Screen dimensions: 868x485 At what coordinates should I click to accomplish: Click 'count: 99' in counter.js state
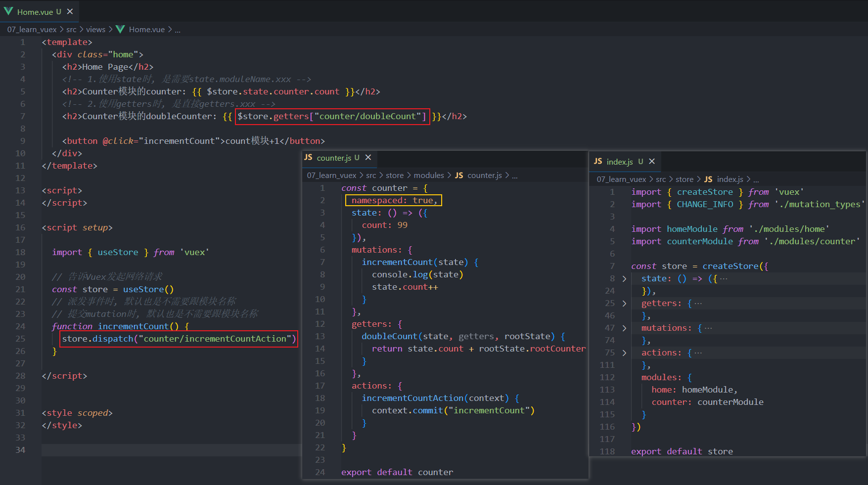tap(385, 225)
